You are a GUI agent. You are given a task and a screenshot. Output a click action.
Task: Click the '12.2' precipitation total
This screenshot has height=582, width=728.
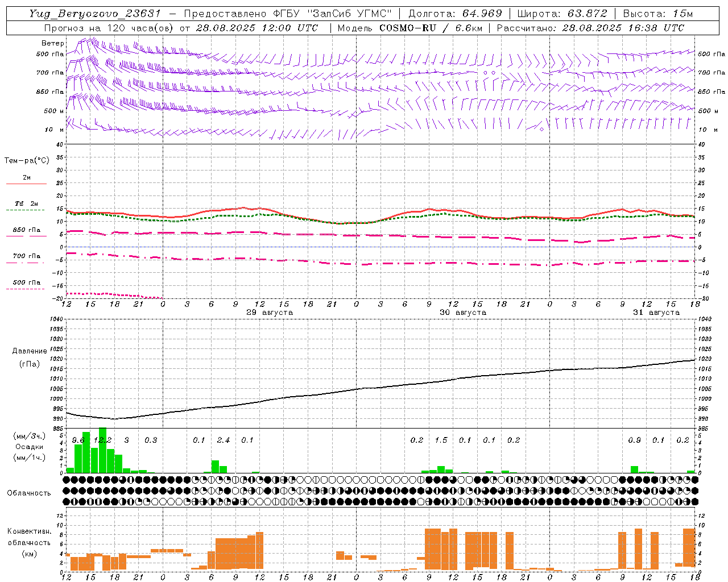[102, 440]
